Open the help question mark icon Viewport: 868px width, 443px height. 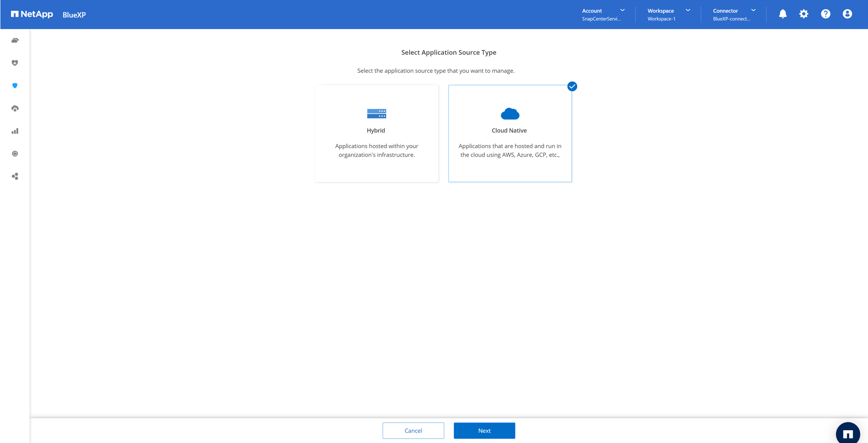(825, 14)
